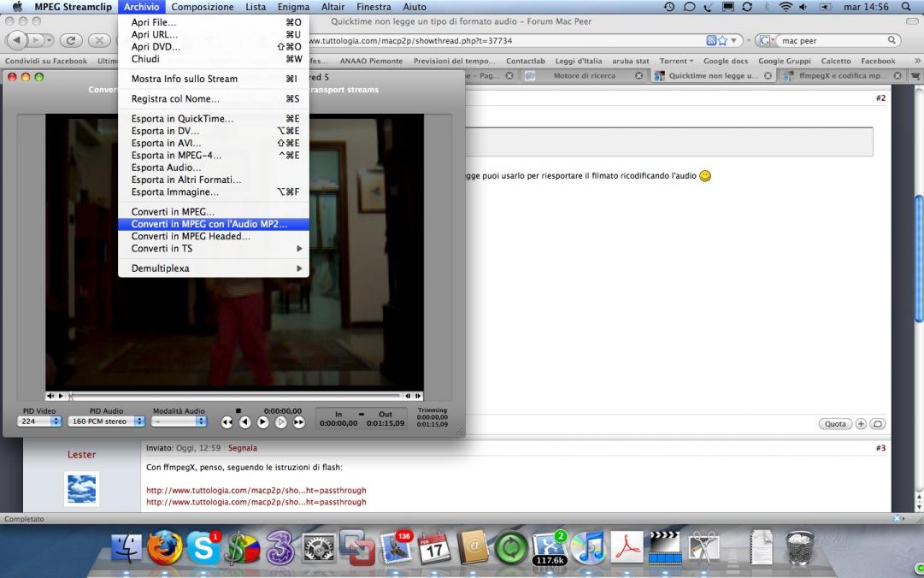Viewport: 924px width, 578px height.
Task: Reload the page in Firefox
Action: pyautogui.click(x=71, y=40)
